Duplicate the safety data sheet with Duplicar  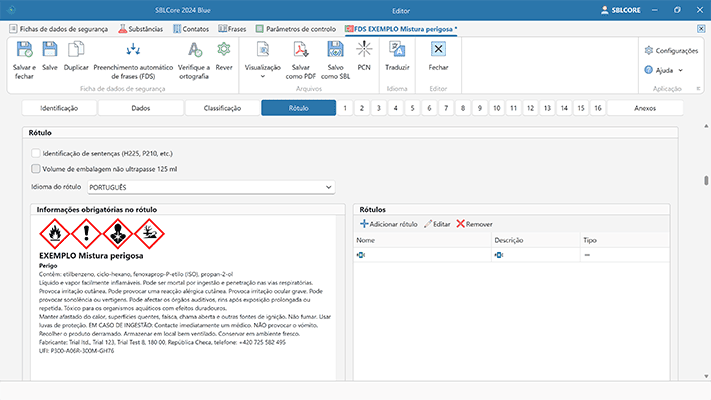click(x=76, y=50)
